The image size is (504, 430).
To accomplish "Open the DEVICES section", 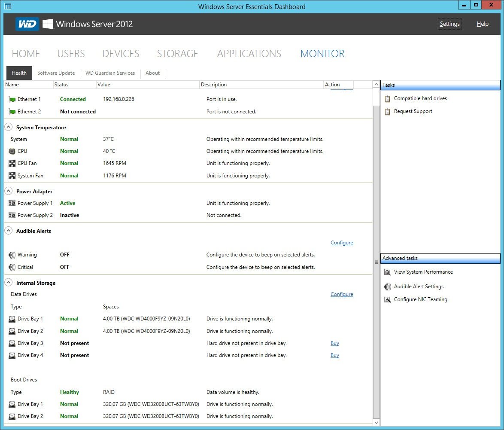I will click(x=121, y=53).
